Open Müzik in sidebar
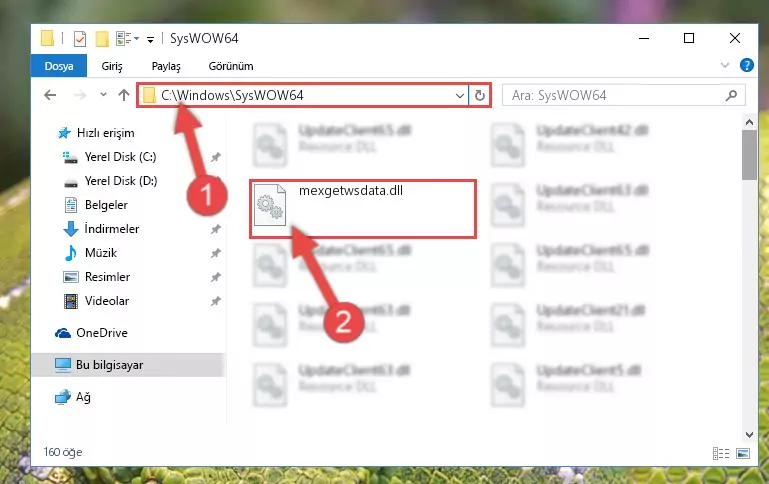Screen dimensions: 769x484 point(101,253)
